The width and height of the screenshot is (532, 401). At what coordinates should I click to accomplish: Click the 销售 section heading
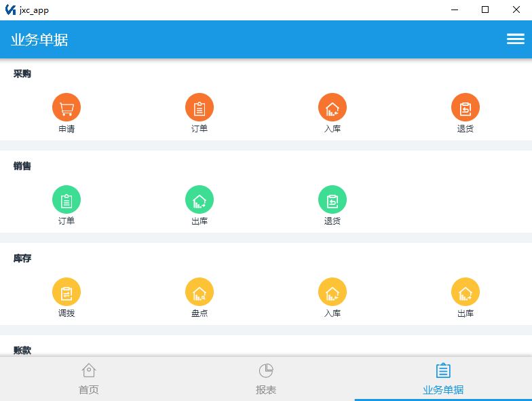[x=22, y=166]
